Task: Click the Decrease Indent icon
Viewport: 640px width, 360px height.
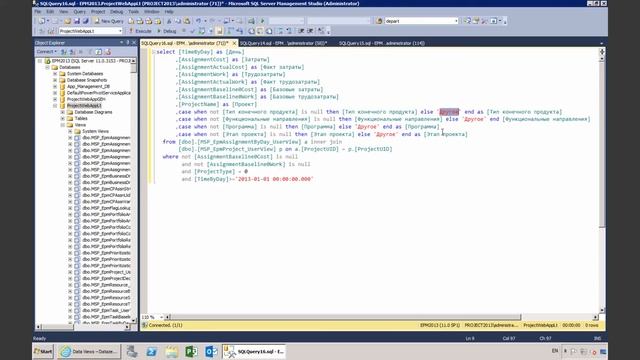Action: [301, 31]
